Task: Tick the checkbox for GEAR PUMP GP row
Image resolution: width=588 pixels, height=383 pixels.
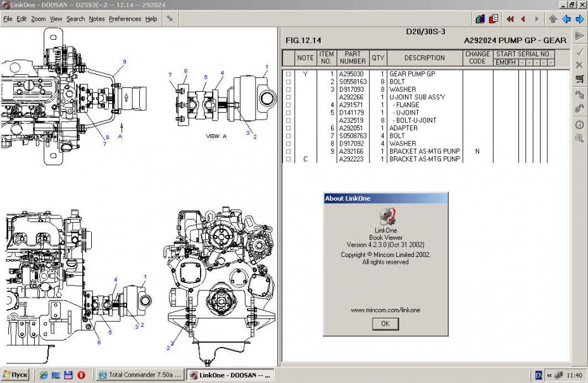Action: point(289,74)
